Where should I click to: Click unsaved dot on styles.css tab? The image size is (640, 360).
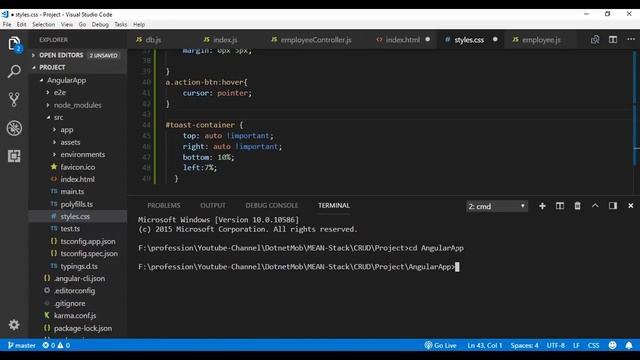click(495, 40)
